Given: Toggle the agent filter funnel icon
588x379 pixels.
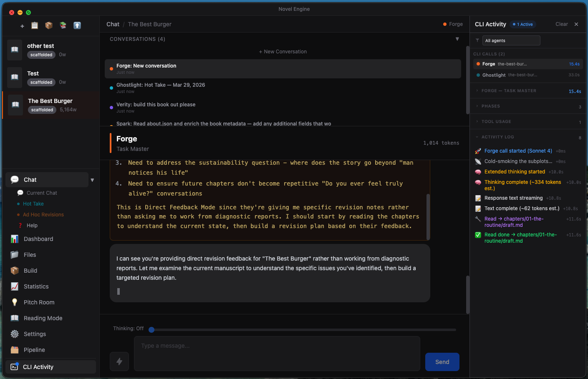Looking at the screenshot, I should point(477,40).
